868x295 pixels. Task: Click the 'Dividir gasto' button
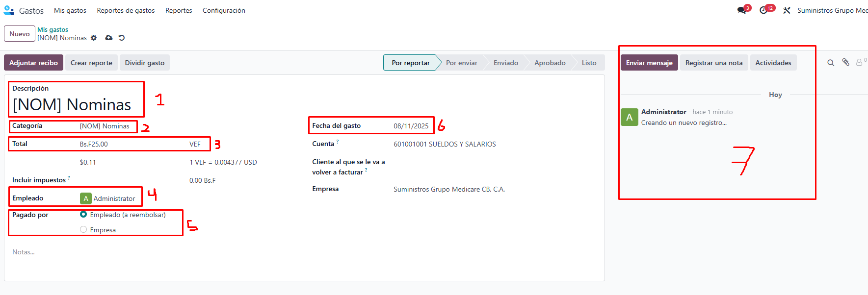click(x=145, y=63)
